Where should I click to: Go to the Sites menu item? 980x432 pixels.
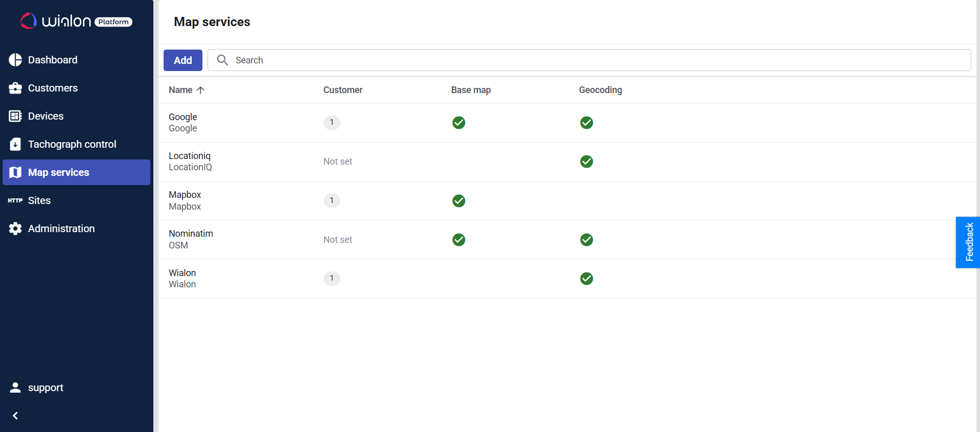click(x=39, y=200)
